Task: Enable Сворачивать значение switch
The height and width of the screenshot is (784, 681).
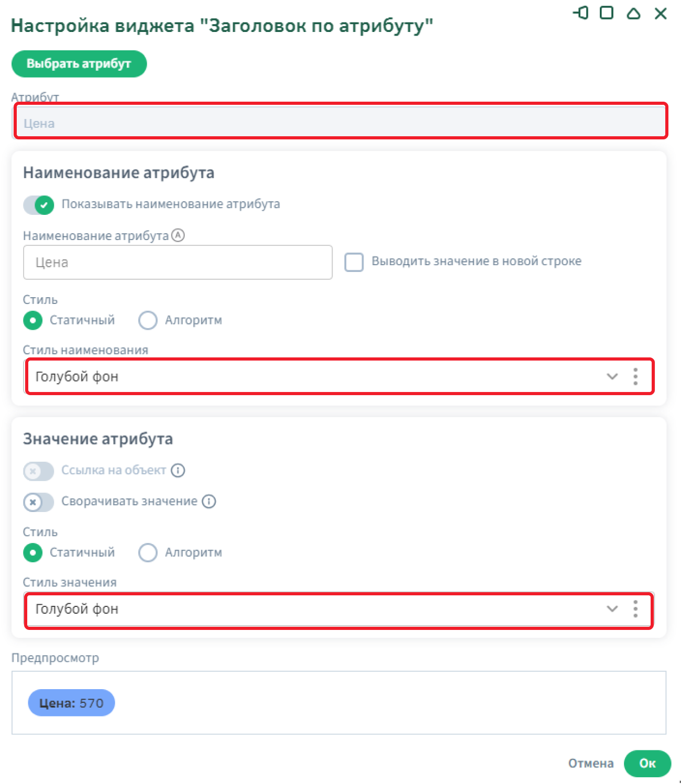Action: click(39, 502)
